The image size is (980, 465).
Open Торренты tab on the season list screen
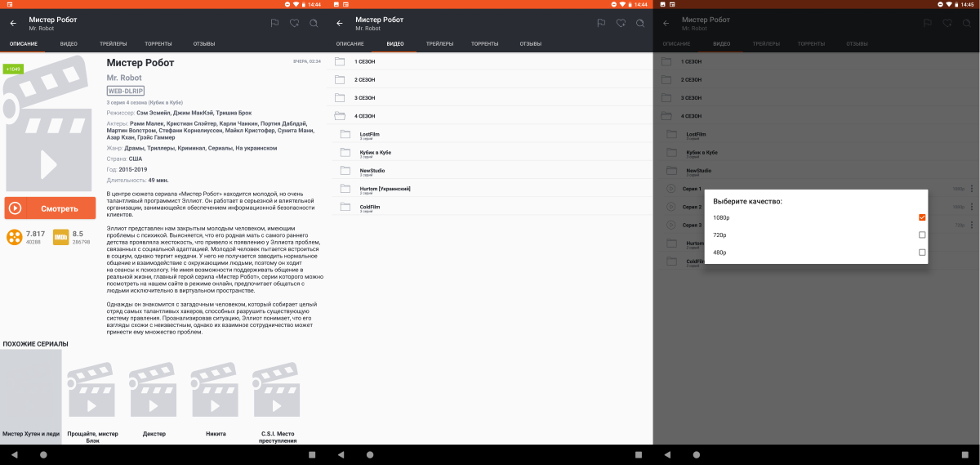pos(484,43)
